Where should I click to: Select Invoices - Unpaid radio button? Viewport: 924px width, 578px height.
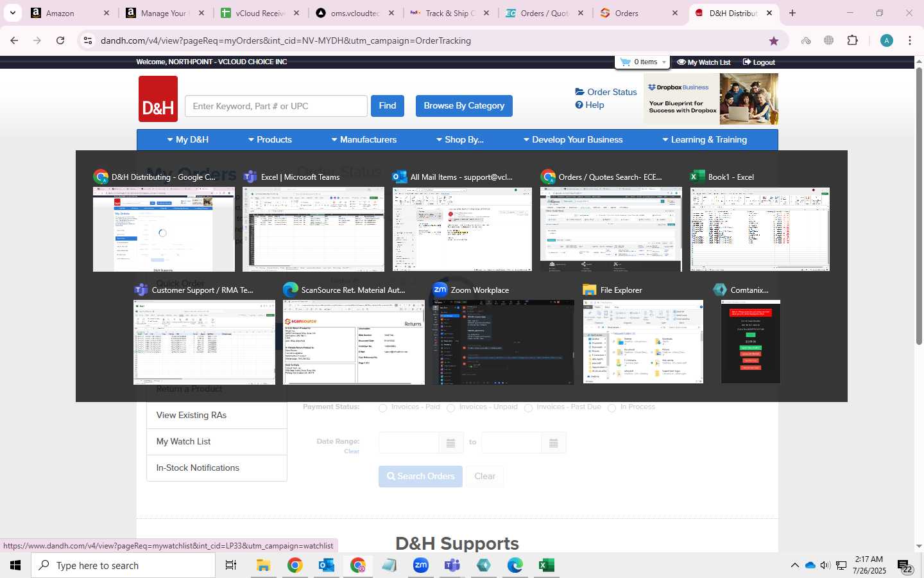451,408
